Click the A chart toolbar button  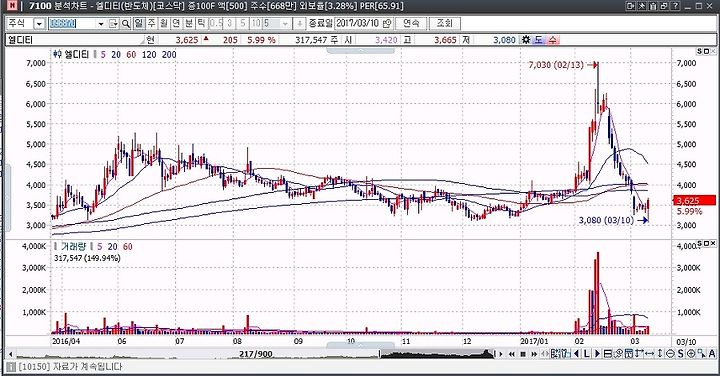(712, 354)
